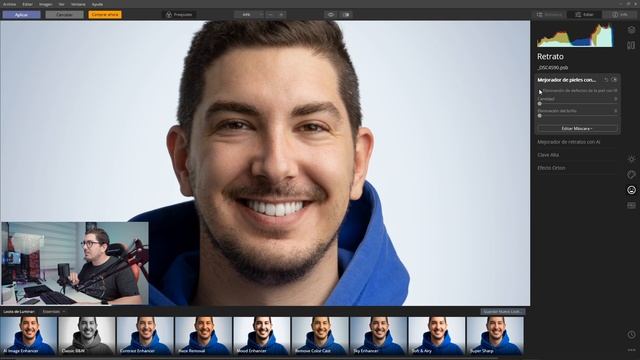Image resolution: width=640 pixels, height=360 pixels.
Task: Zoom in with the plus button
Action: click(x=281, y=15)
